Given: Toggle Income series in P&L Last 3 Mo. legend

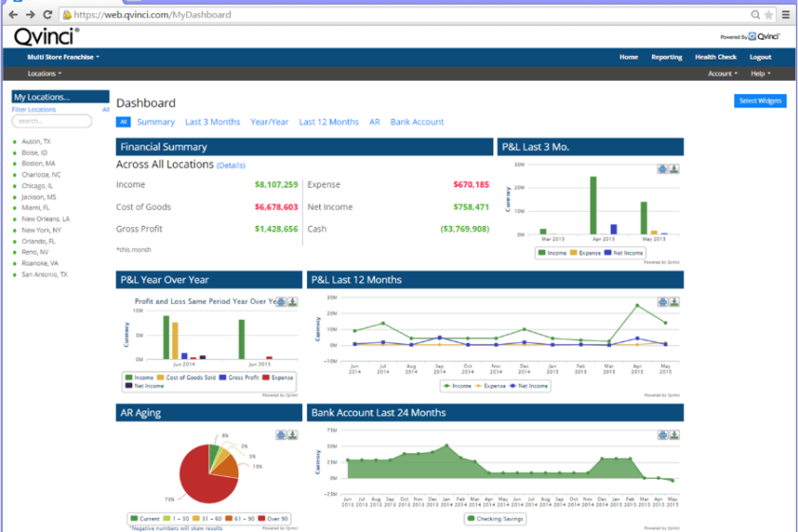Looking at the screenshot, I should pos(552,253).
